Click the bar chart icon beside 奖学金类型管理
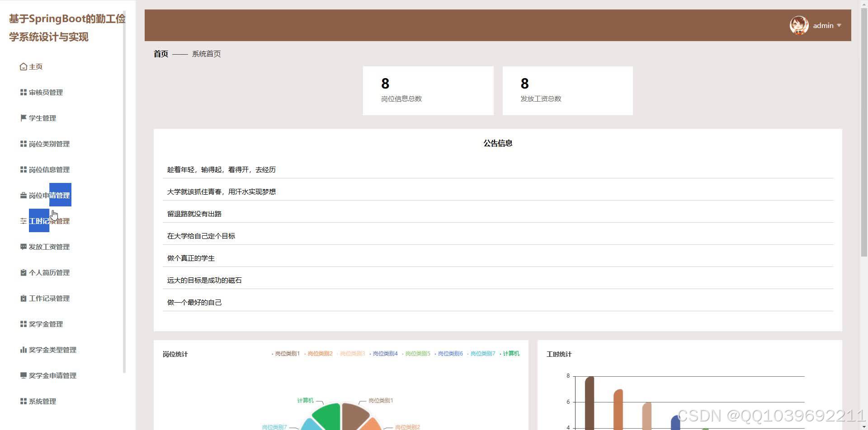The width and height of the screenshot is (868, 430). pyautogui.click(x=23, y=350)
